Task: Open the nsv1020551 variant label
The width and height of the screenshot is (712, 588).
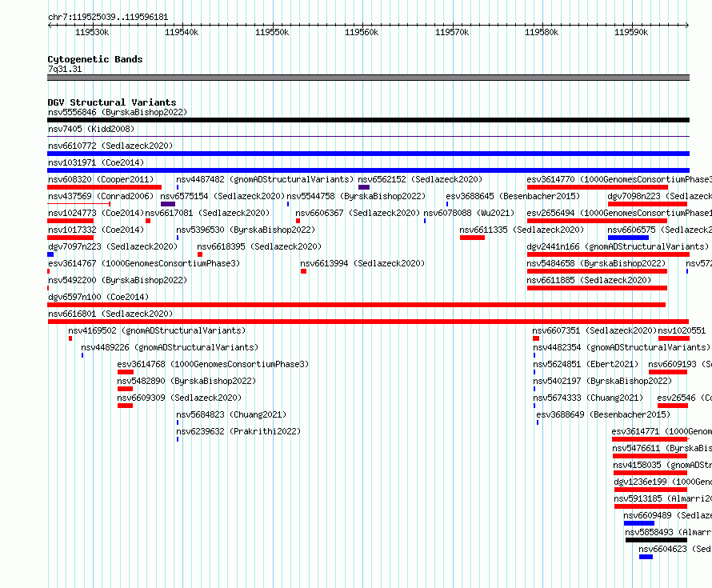Action: pyautogui.click(x=682, y=330)
